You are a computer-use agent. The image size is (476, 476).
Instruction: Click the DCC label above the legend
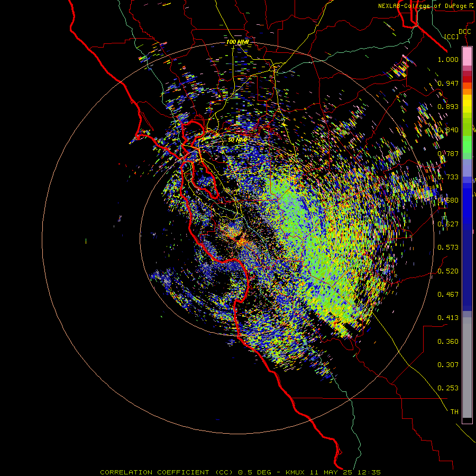click(x=464, y=32)
